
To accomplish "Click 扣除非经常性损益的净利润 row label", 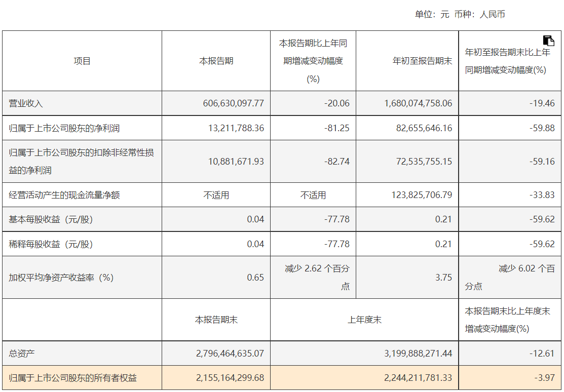I will tap(81, 162).
